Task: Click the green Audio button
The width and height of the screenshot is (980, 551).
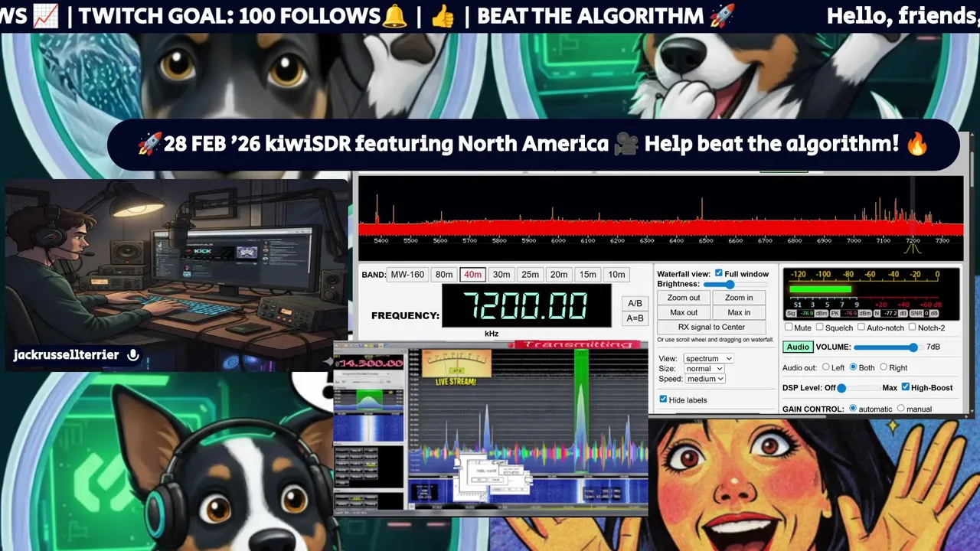Action: (798, 347)
